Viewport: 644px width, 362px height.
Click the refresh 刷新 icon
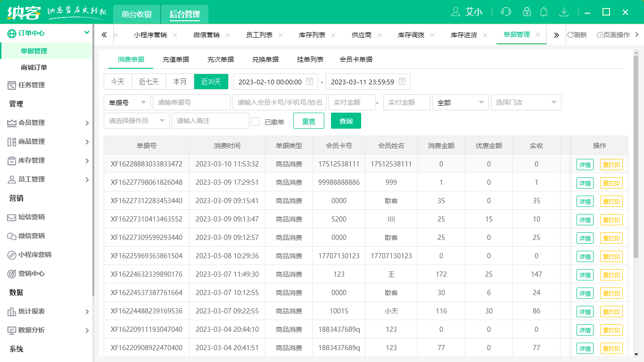point(570,35)
